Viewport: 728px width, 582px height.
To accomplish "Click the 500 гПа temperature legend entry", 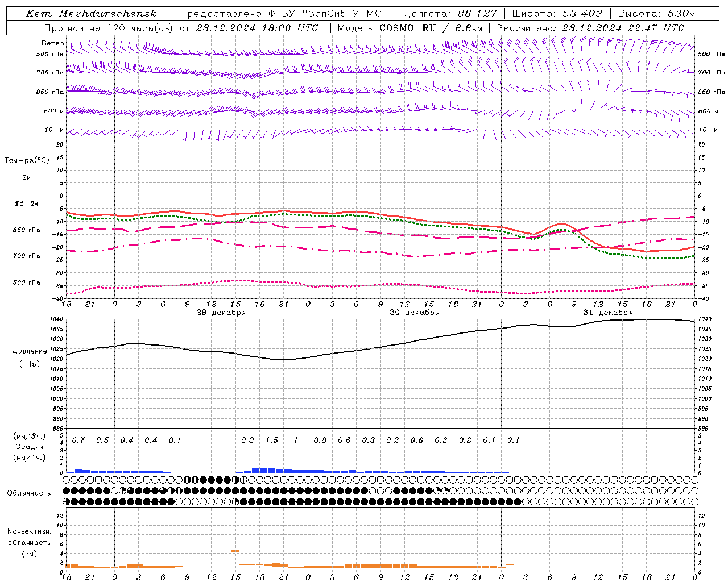I will (27, 282).
